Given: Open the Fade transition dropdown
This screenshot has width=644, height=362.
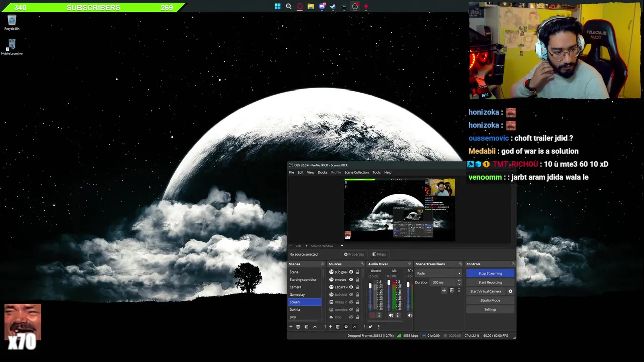Looking at the screenshot, I should [x=438, y=273].
